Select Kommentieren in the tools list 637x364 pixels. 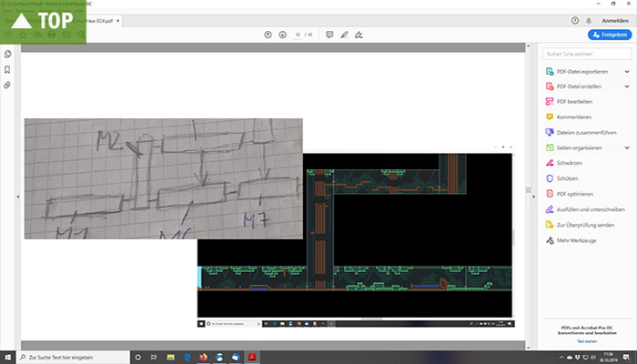576,116
